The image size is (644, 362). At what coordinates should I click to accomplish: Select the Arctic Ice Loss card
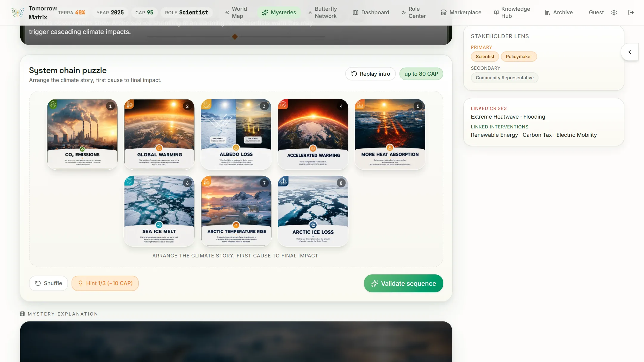(313, 211)
